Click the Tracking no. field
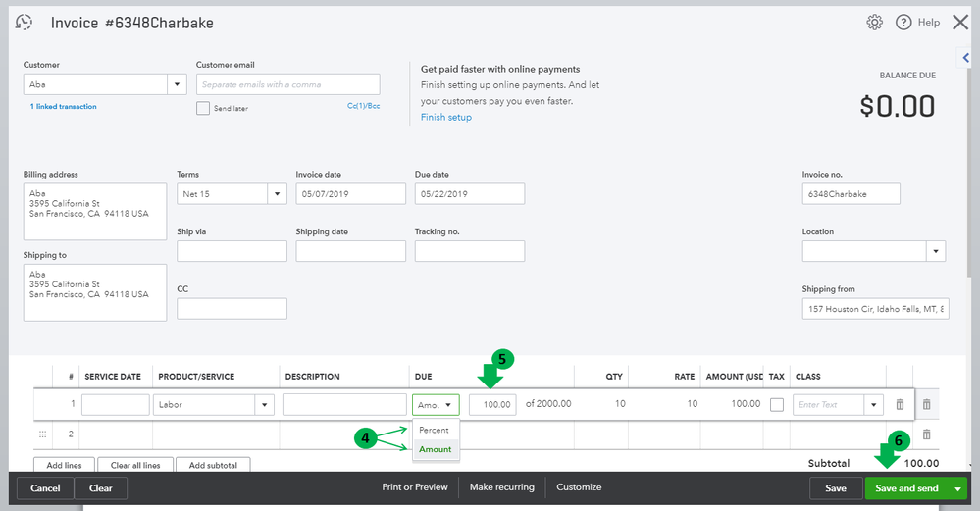The width and height of the screenshot is (980, 511). pos(470,251)
